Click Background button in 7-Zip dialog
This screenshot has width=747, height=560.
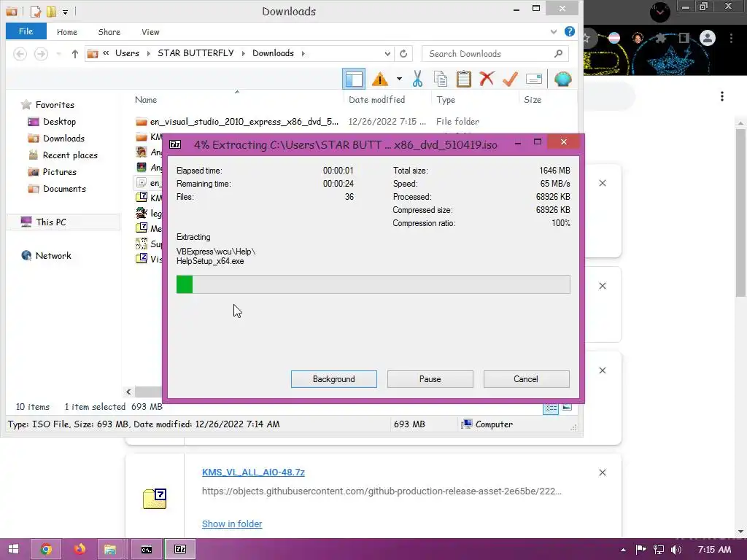point(333,379)
